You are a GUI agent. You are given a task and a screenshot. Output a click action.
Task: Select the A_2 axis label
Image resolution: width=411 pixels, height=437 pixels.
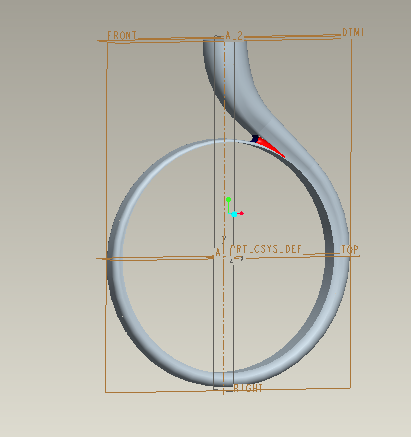click(x=234, y=35)
